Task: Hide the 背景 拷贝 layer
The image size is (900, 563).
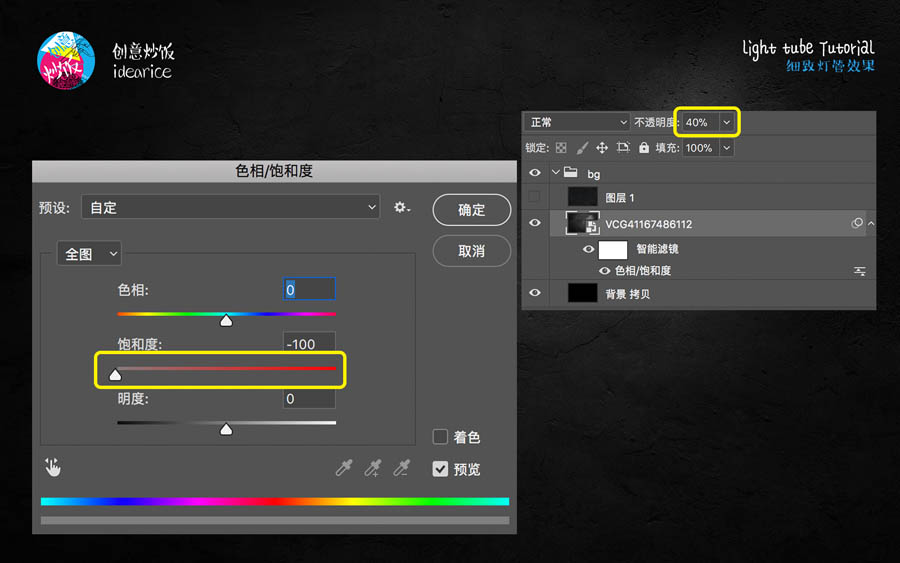Action: click(x=534, y=293)
